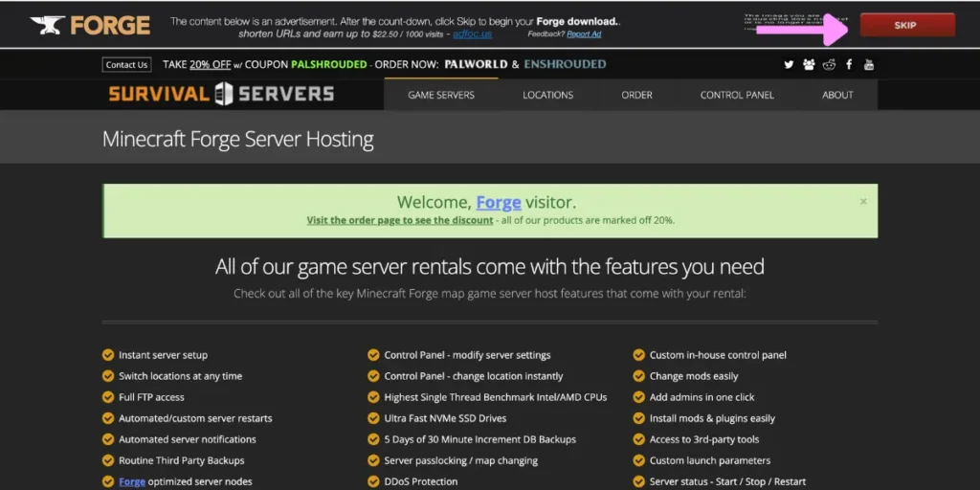Click the Report Ad link

pos(584,33)
